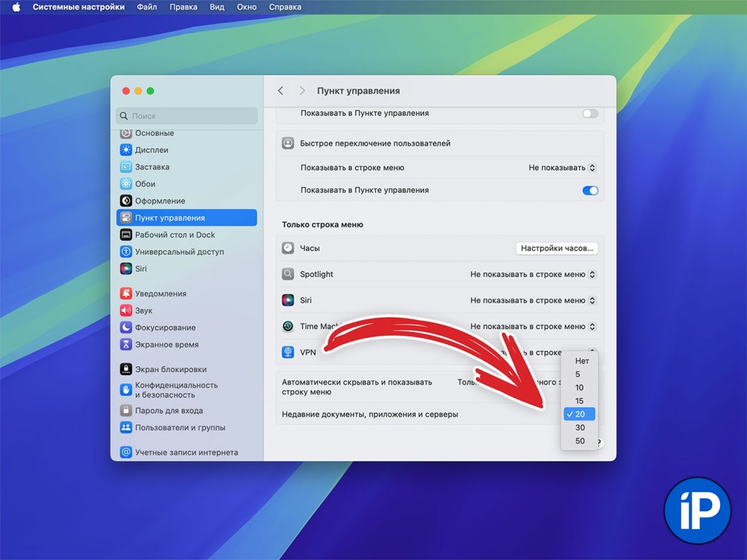Screen dimensions: 747x560
Task: Open Displays settings via the Дисплеи icon
Action: point(126,150)
